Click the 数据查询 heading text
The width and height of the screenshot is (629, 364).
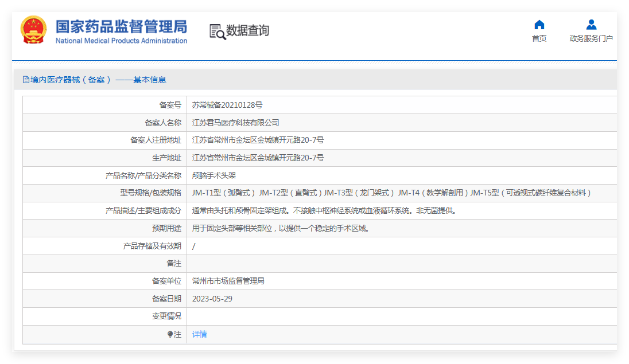coord(247,30)
